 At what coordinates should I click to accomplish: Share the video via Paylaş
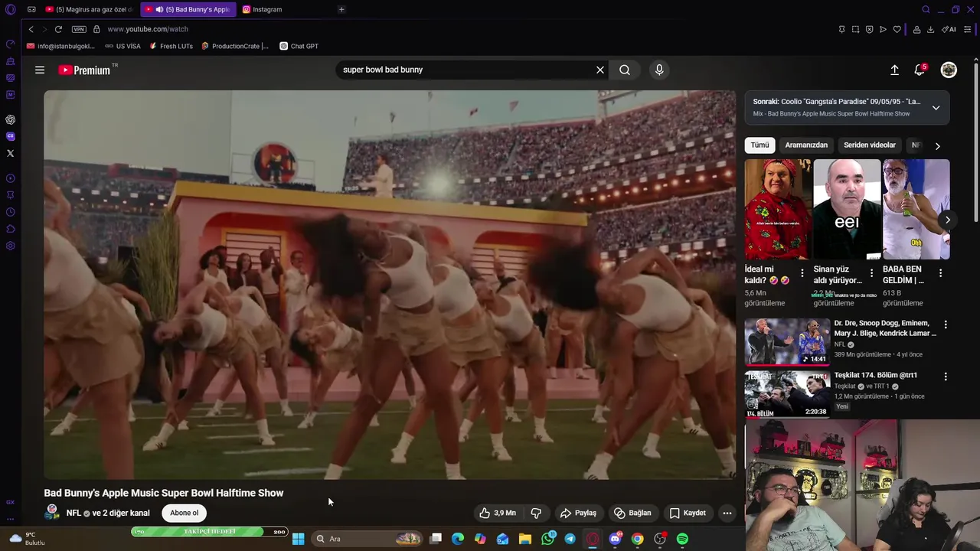coord(578,513)
